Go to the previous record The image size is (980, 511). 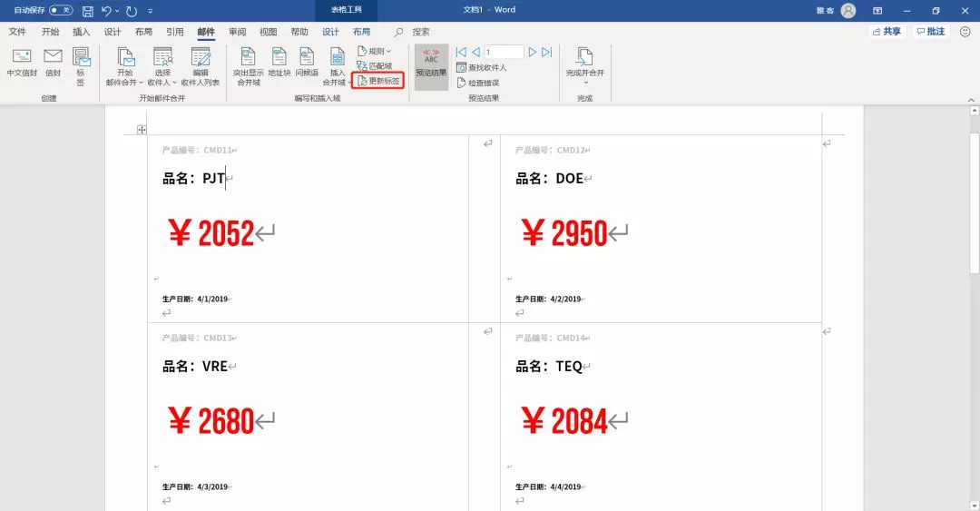click(475, 52)
